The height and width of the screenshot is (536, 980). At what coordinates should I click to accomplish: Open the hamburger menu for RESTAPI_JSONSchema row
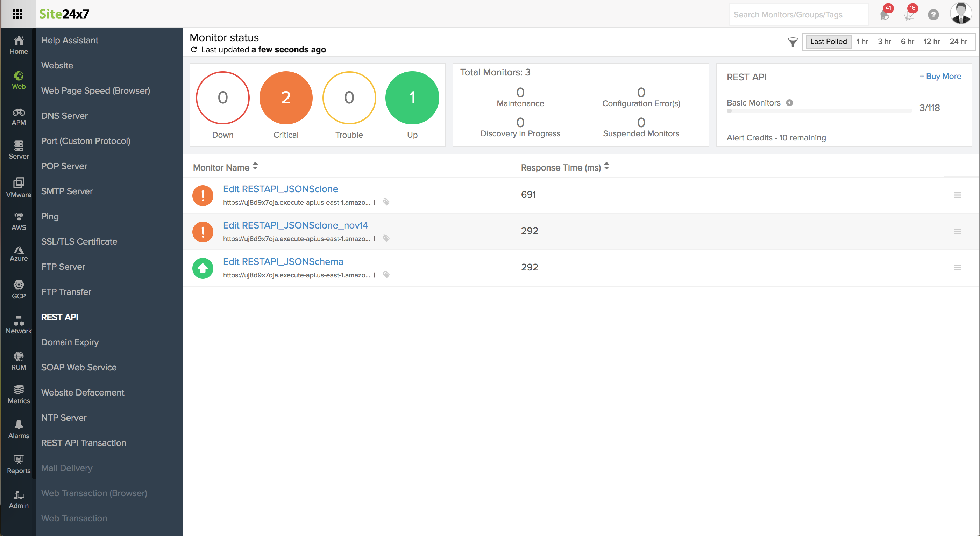[958, 268]
